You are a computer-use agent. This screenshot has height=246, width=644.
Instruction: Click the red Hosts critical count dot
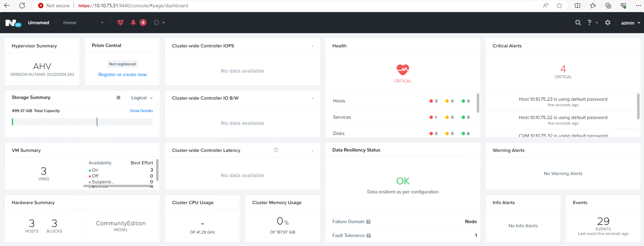[431, 101]
